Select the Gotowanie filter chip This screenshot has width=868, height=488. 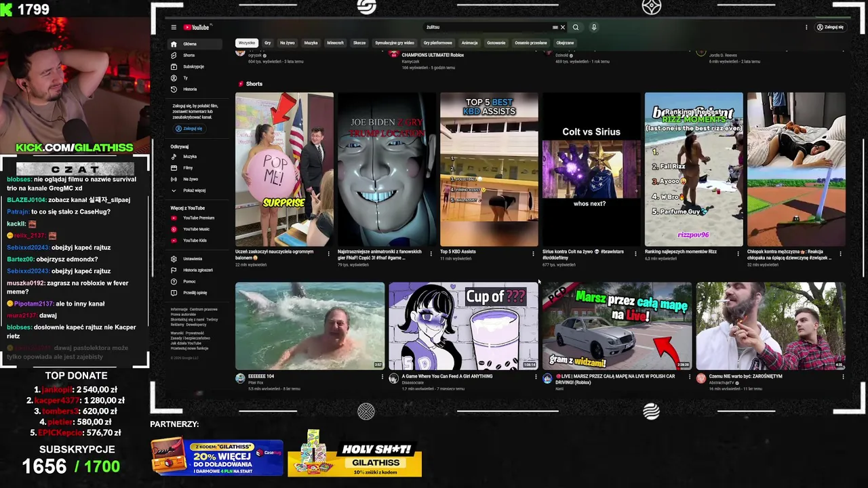[496, 43]
